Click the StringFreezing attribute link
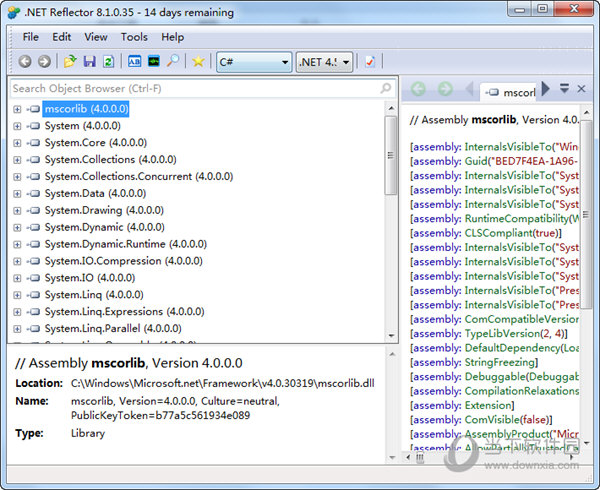600x490 pixels. point(500,362)
